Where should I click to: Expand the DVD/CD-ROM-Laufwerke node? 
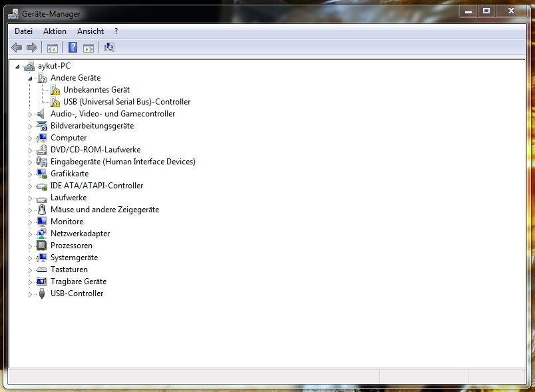[30, 150]
